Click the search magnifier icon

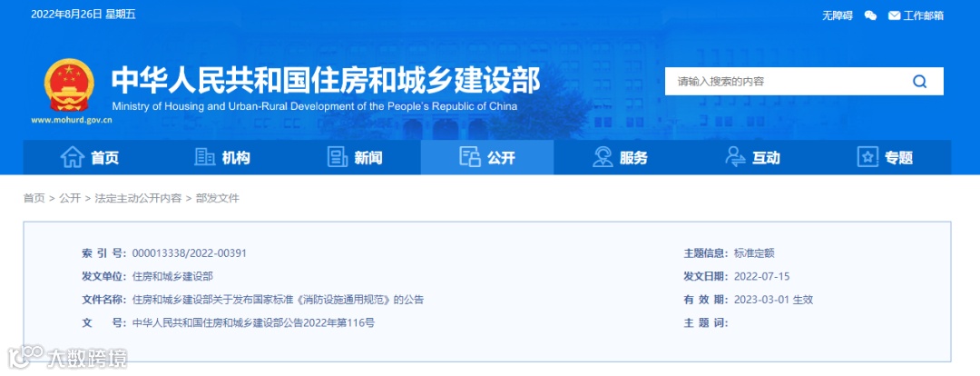click(x=919, y=82)
